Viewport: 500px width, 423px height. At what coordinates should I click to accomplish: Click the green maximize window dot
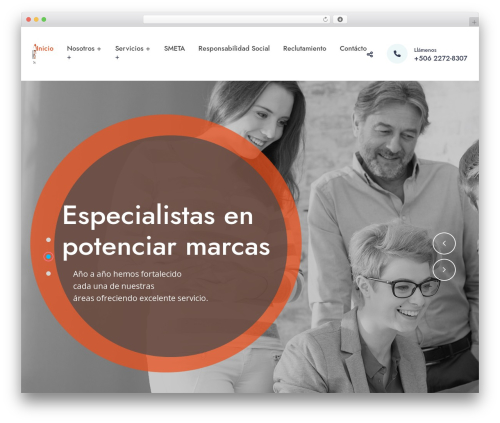tap(44, 19)
